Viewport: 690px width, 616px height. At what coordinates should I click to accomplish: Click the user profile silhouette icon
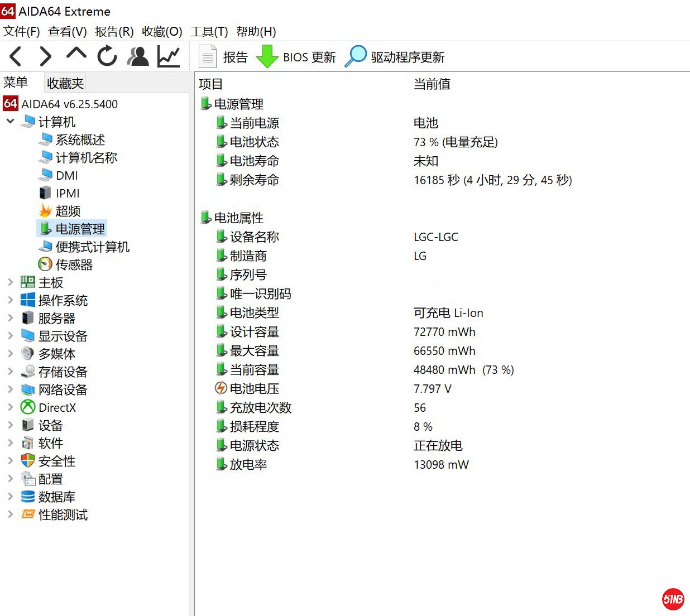coord(138,56)
